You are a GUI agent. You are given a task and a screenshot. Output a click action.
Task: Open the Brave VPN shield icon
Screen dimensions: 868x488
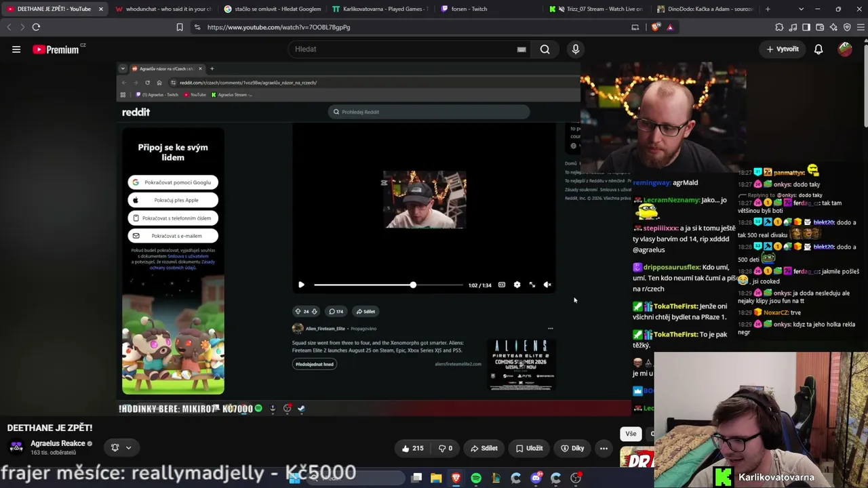click(x=847, y=27)
